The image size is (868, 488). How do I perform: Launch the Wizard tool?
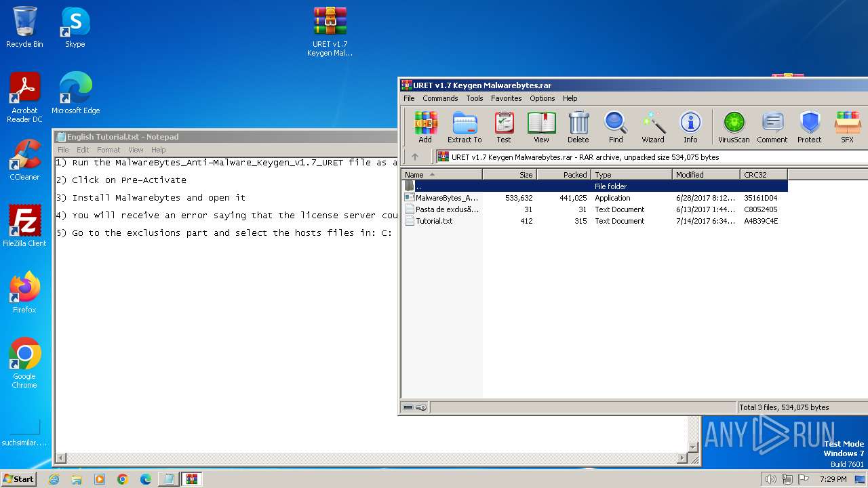pos(653,127)
